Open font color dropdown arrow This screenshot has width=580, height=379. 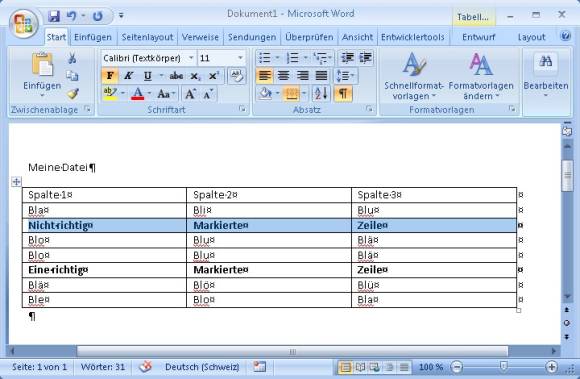(x=149, y=94)
